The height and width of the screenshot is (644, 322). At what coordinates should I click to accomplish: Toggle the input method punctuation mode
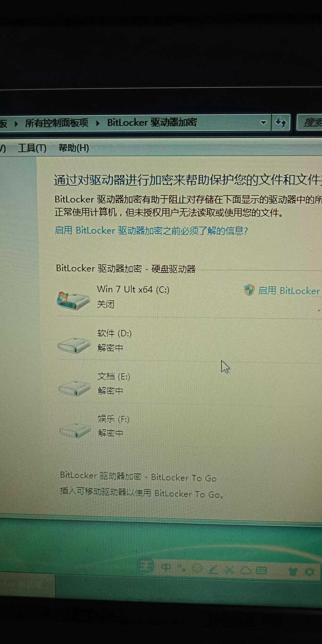pos(182,568)
